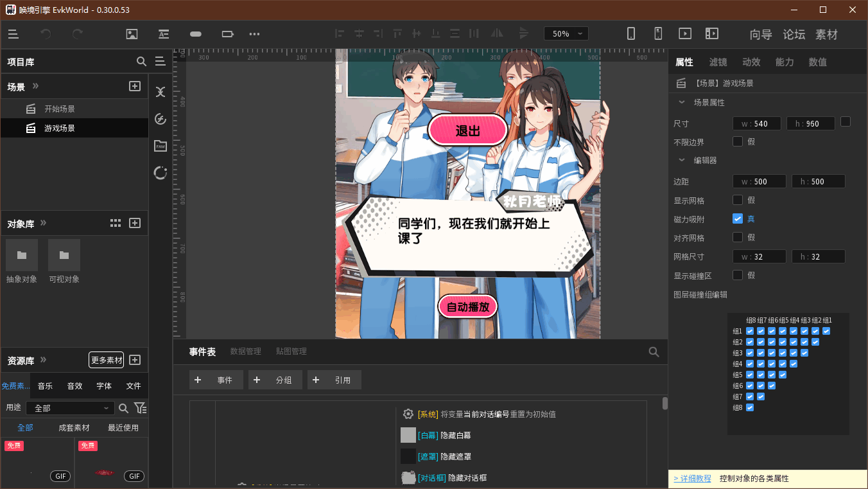Switch to the 滤镜 tab
868x489 pixels.
[x=718, y=62]
